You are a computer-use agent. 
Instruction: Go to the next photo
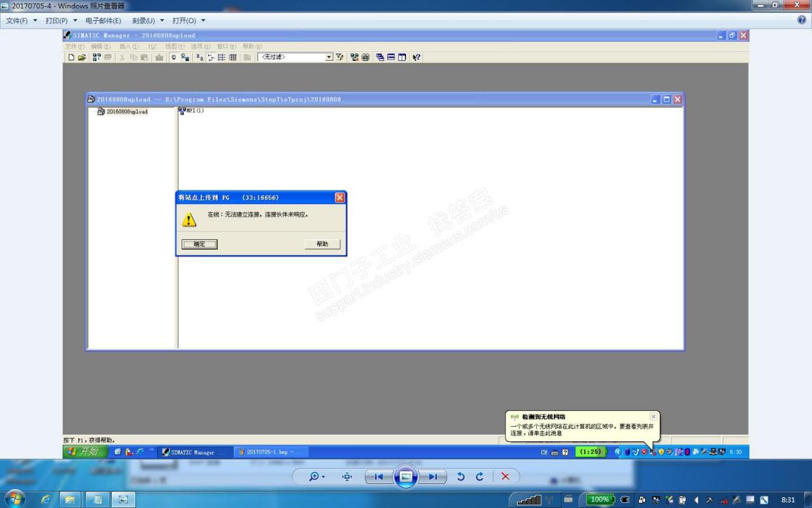(433, 476)
